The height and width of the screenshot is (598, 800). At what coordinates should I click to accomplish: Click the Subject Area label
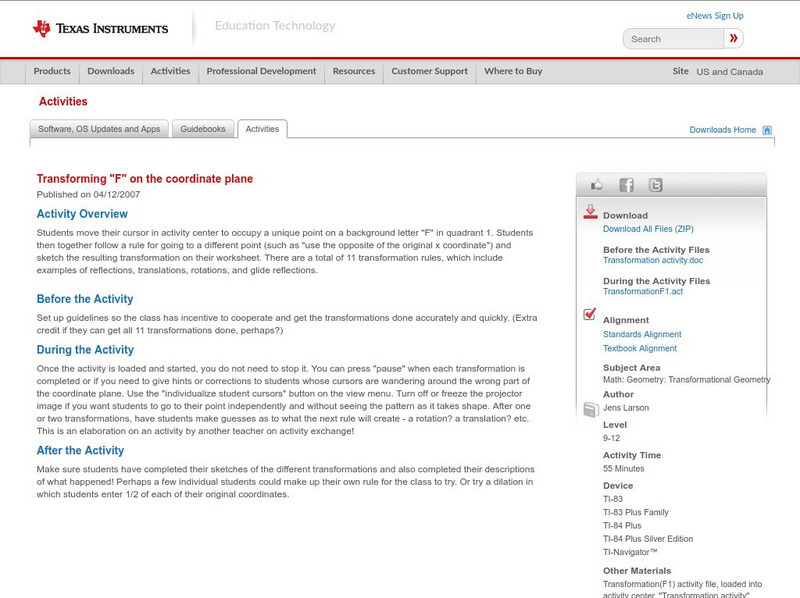click(632, 368)
